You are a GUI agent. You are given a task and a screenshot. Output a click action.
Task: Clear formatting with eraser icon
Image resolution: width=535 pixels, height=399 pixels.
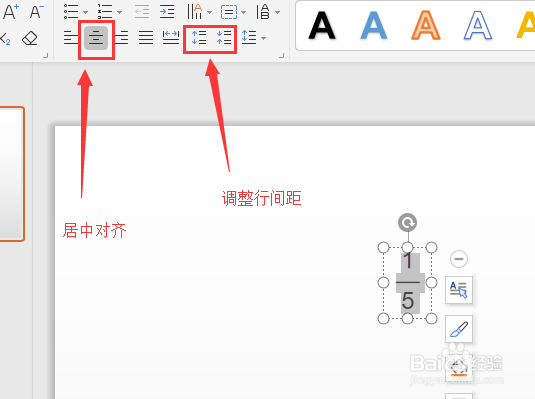(x=30, y=39)
